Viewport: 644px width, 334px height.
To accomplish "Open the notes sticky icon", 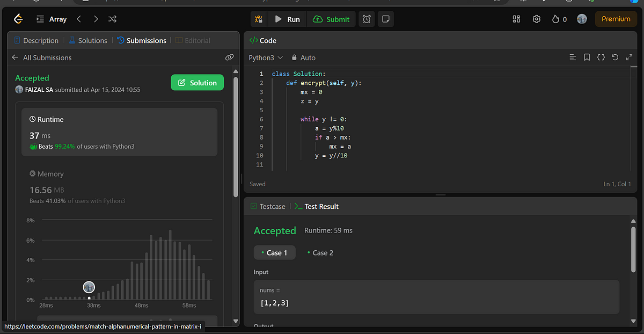I will 385,19.
